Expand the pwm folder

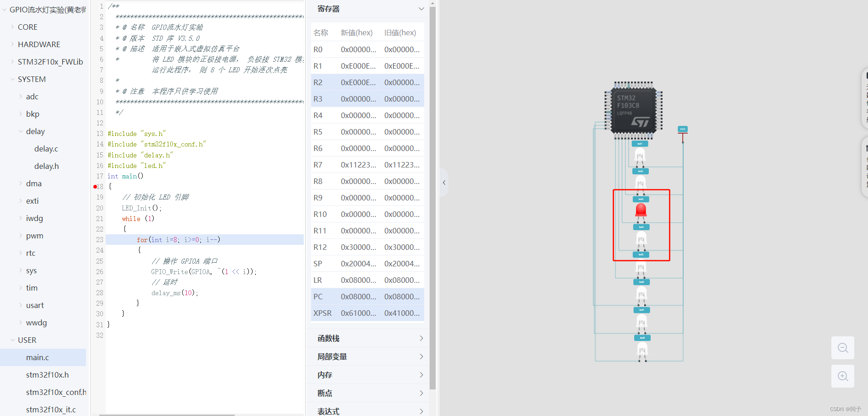(21, 236)
